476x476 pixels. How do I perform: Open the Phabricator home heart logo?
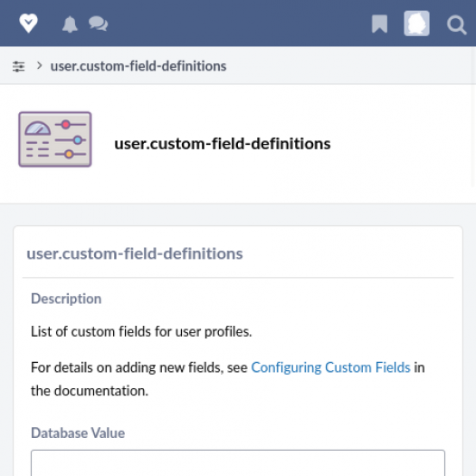tap(28, 23)
